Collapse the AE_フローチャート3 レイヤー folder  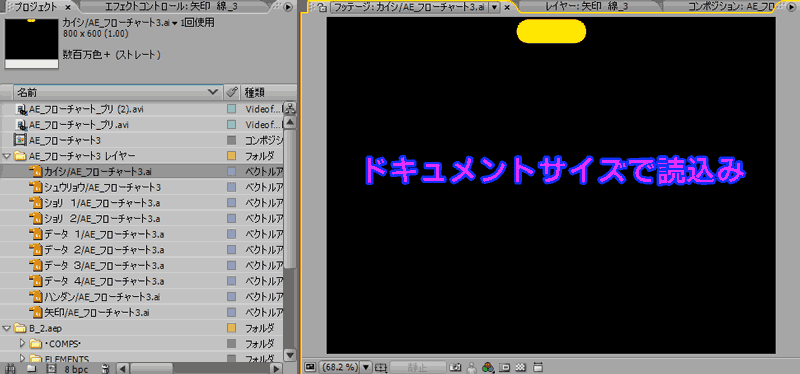click(x=7, y=155)
